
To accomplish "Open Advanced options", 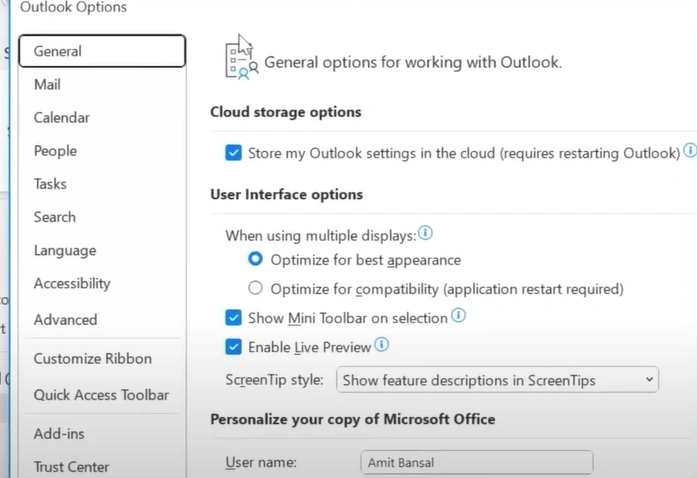I will click(65, 319).
